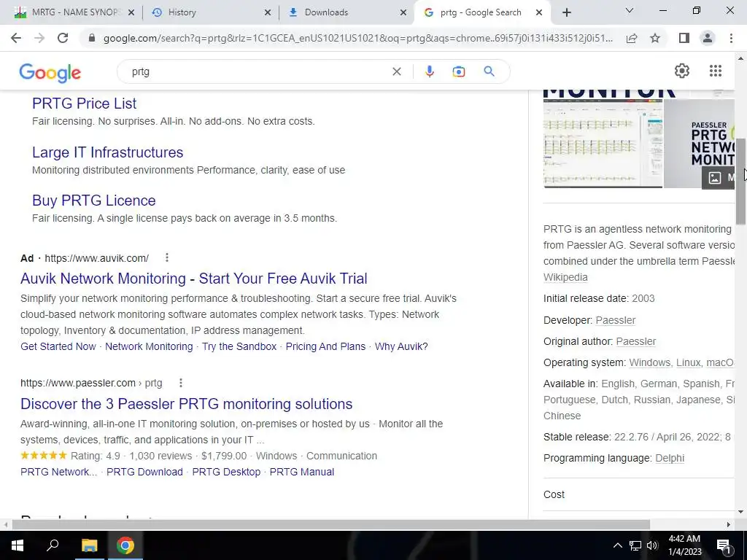This screenshot has height=560, width=747.
Task: Open the Google apps grid
Action: tap(715, 71)
